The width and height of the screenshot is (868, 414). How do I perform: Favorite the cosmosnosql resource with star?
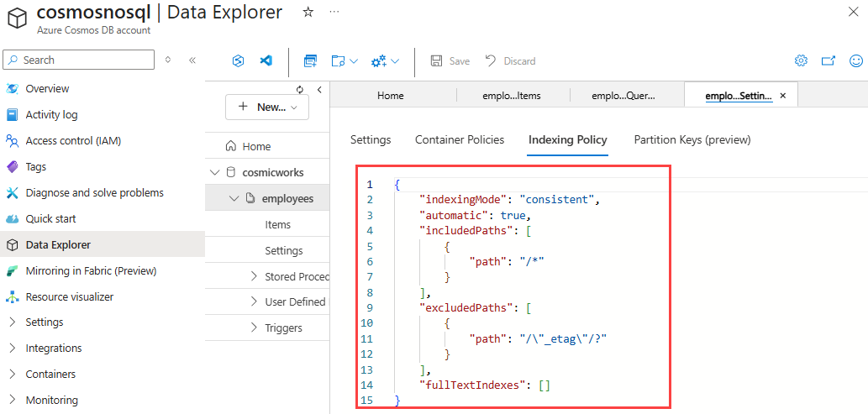pos(308,12)
